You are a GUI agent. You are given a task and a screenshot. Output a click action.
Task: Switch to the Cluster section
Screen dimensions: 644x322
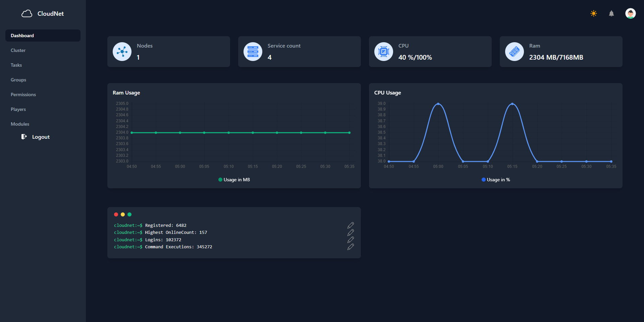click(x=18, y=50)
